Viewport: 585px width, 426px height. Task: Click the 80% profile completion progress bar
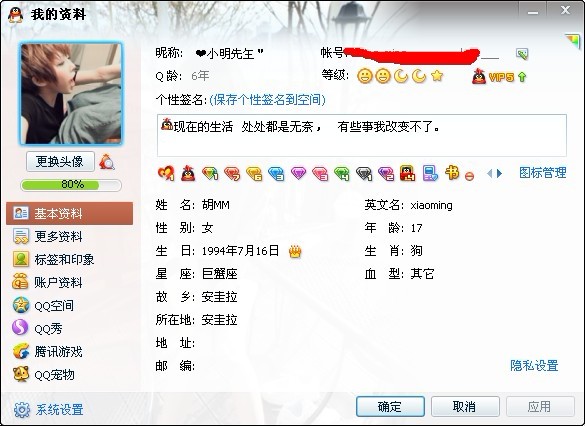pyautogui.click(x=71, y=185)
